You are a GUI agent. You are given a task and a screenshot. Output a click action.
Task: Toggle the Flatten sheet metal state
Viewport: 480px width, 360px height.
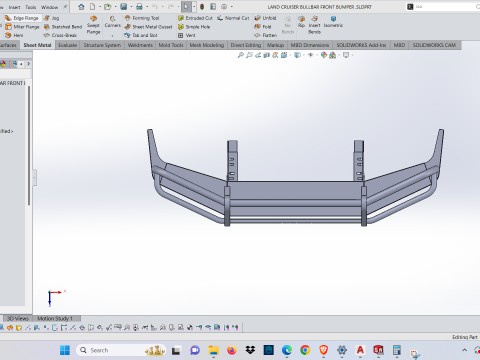[x=266, y=35]
